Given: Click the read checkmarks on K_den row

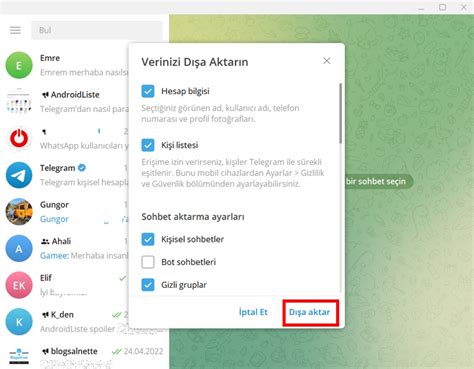Looking at the screenshot, I should [x=117, y=315].
